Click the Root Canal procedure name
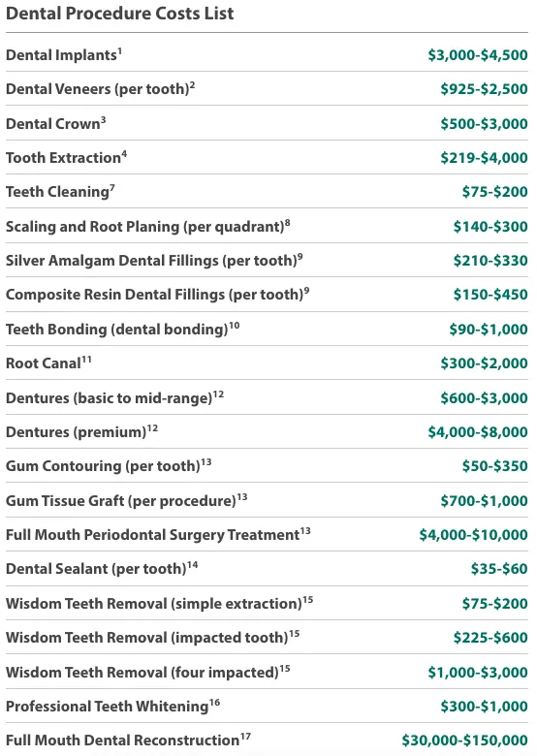Viewport: 537px width, 756px height. 44,363
